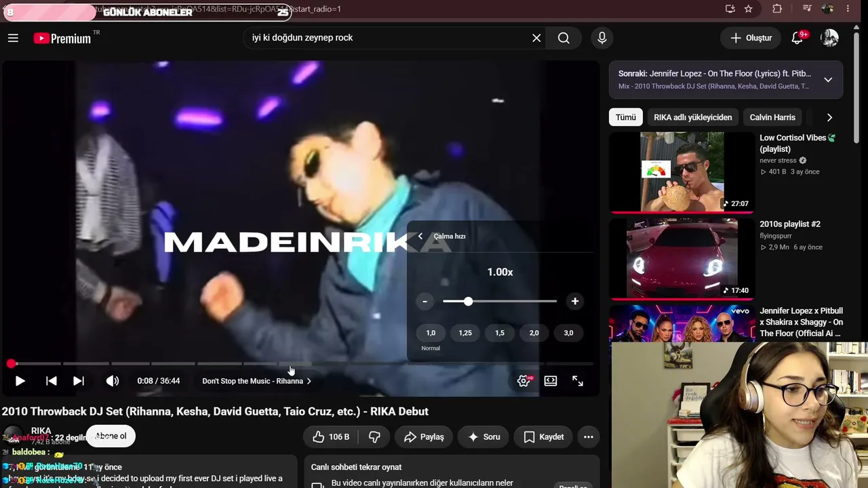Open more actions three-dot menu

coord(589,437)
